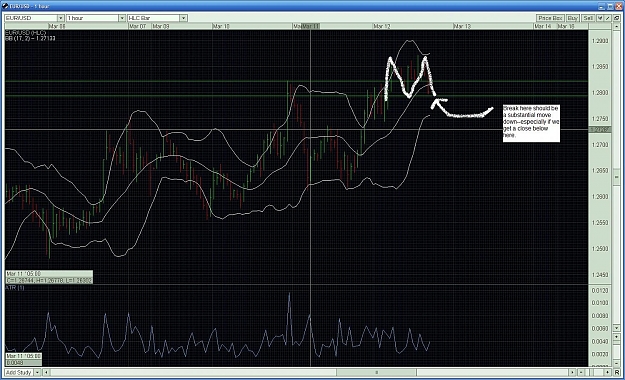Viewport: 625px width, 380px height.
Task: Click the R reset button
Action: coord(617,372)
